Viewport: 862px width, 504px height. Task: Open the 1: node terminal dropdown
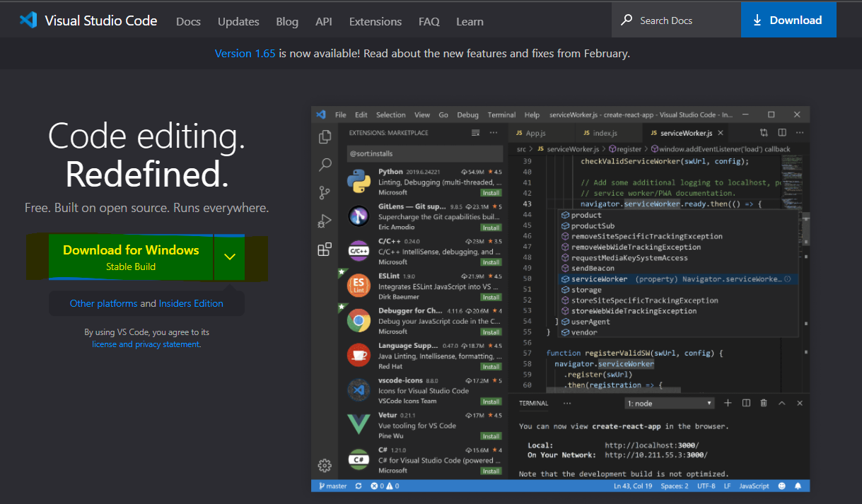[670, 403]
